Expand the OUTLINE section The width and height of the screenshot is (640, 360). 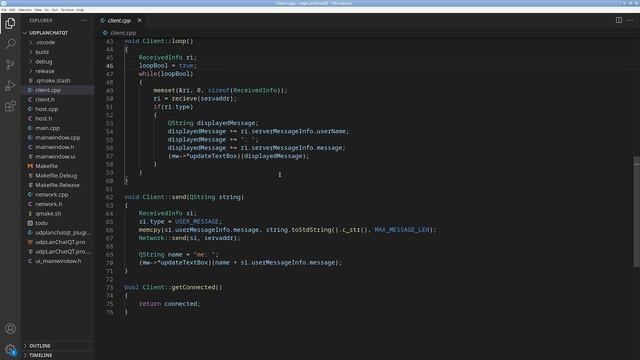(x=58, y=346)
